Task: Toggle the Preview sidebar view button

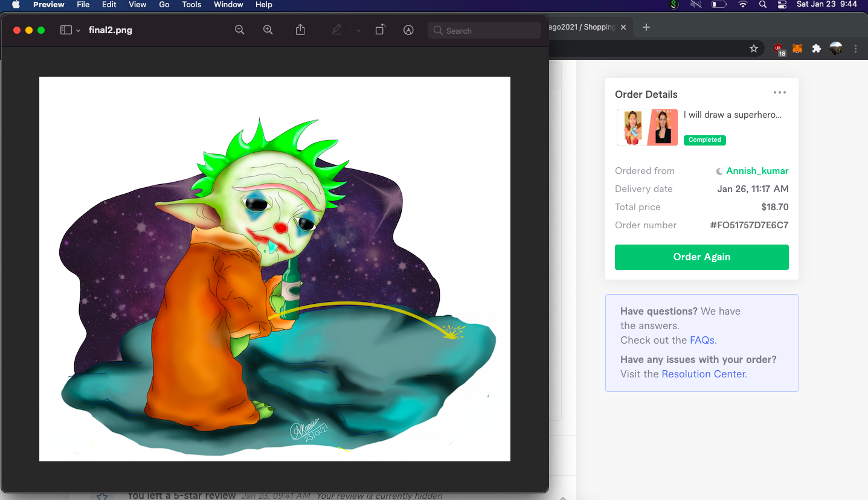Action: click(66, 30)
